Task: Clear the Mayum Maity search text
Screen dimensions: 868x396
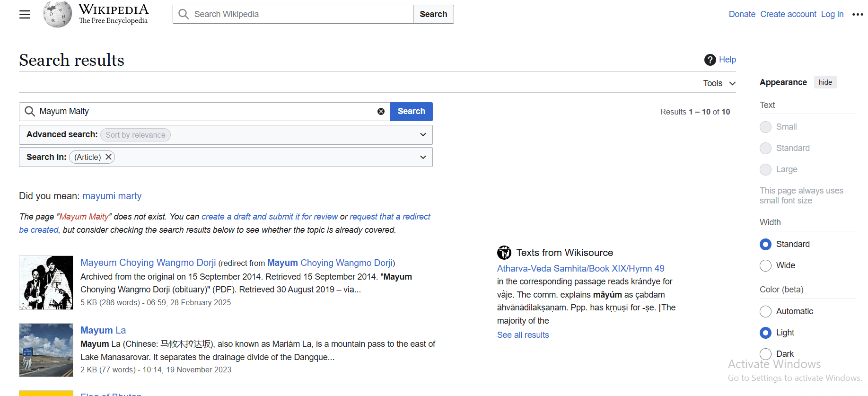Action: point(381,112)
